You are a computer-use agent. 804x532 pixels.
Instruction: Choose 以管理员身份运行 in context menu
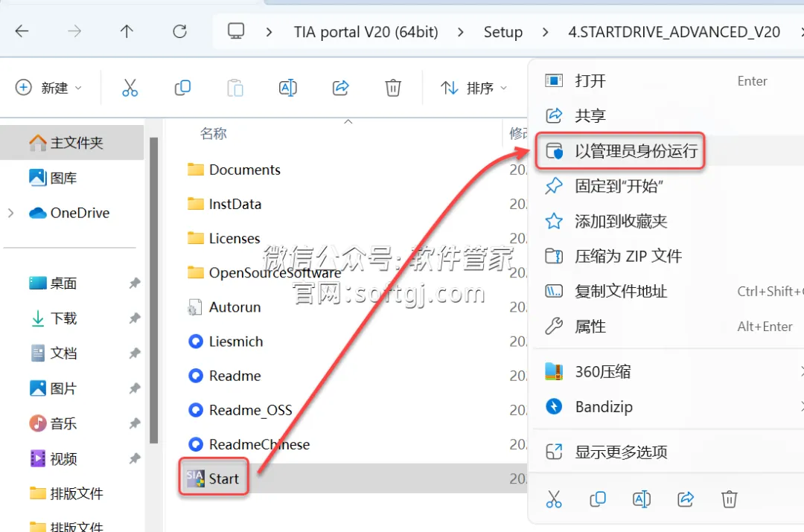(x=666, y=151)
